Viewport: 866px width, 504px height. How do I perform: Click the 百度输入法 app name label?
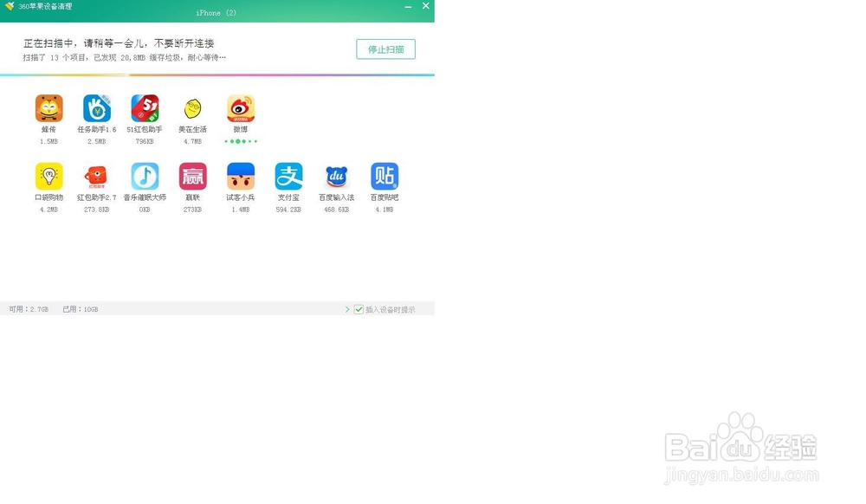coord(336,197)
